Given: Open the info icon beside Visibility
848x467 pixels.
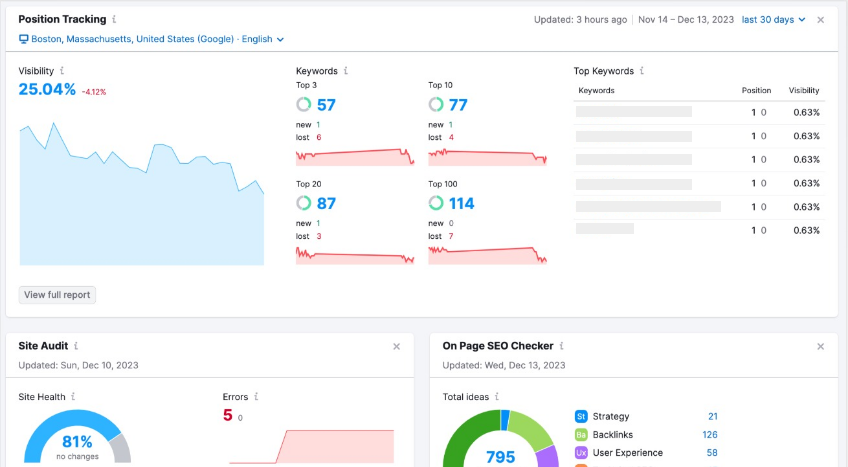Looking at the screenshot, I should point(62,71).
